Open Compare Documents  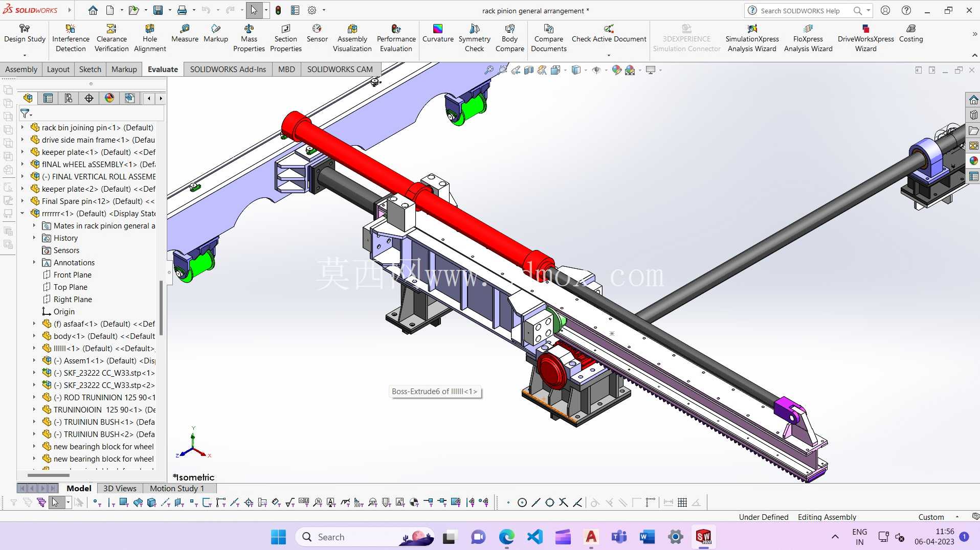coord(549,38)
